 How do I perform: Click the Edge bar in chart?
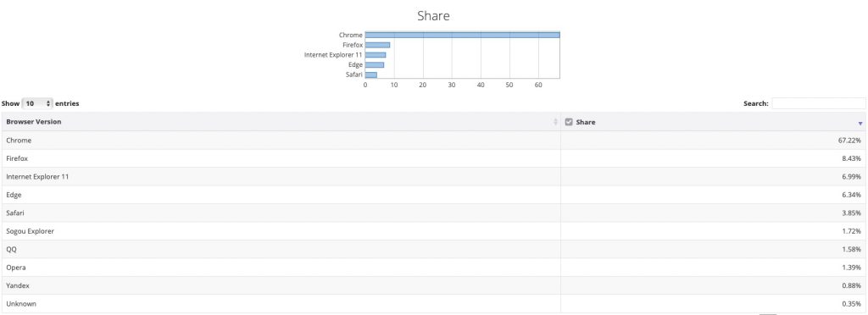click(374, 64)
